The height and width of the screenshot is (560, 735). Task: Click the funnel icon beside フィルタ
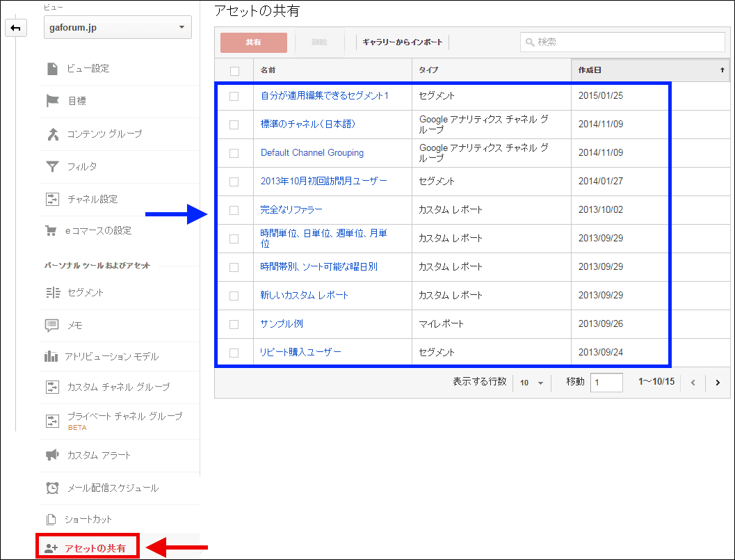[52, 166]
